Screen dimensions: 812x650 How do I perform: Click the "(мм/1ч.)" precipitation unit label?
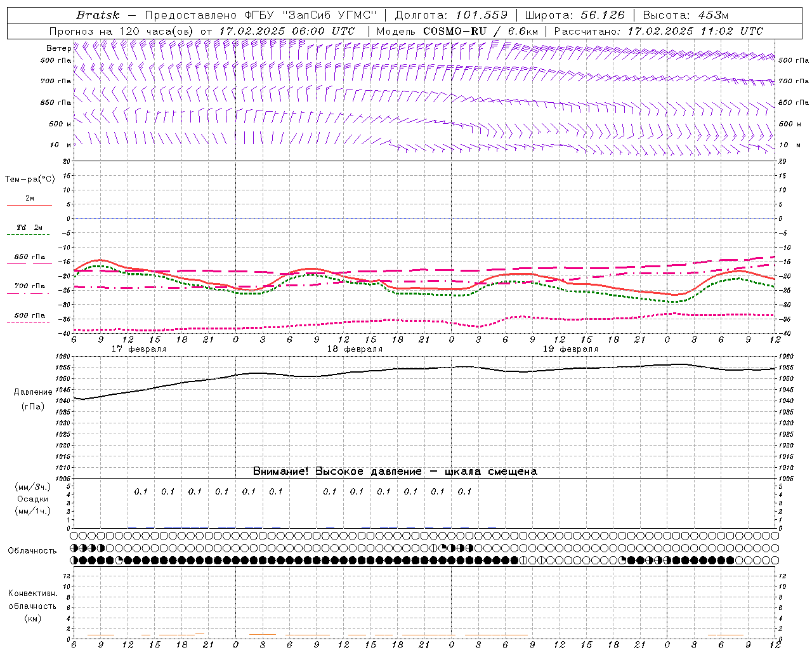(33, 511)
